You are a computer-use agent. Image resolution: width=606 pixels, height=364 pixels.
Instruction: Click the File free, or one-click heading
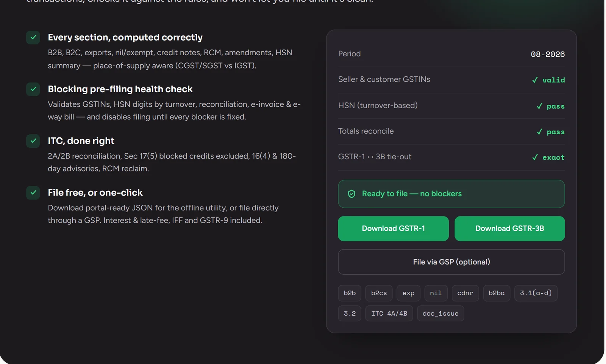click(95, 193)
